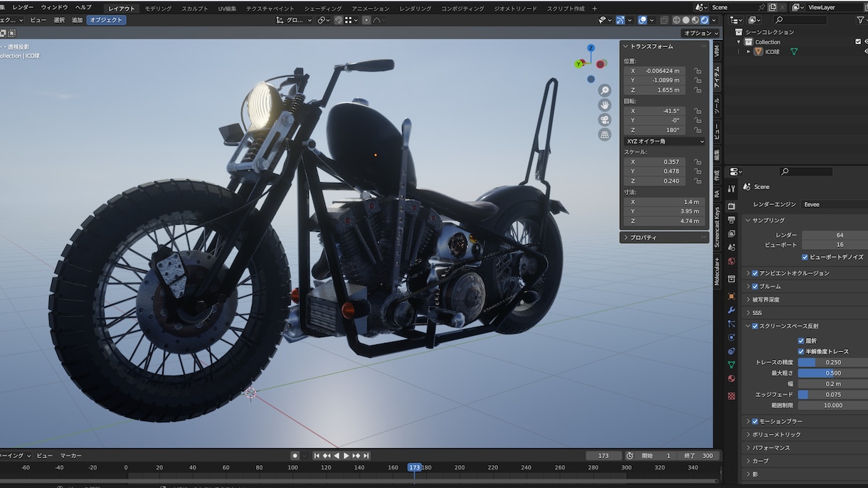Viewport: 868px width, 488px height.
Task: Switch to the モデリング workspace tab
Action: (158, 9)
